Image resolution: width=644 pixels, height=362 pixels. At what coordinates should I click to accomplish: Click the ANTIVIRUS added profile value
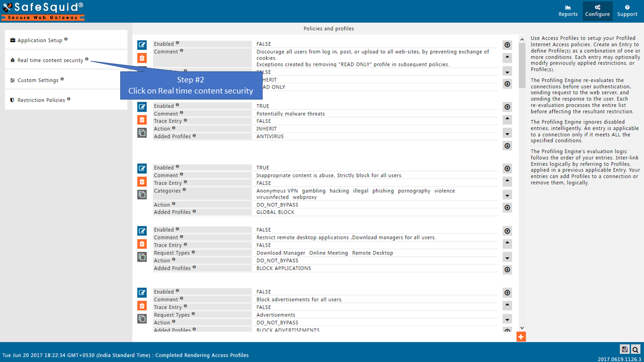270,136
